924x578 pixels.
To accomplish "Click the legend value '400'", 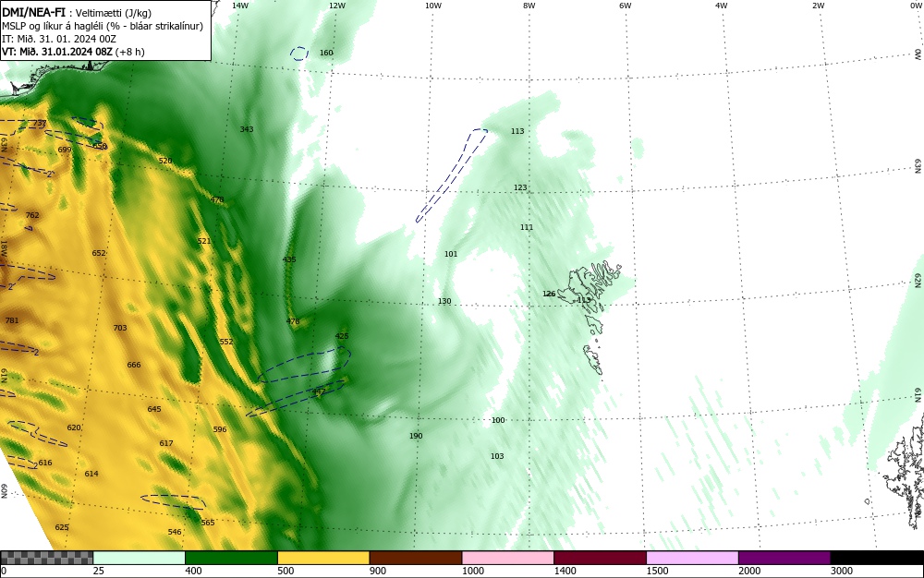I will click(x=193, y=571).
